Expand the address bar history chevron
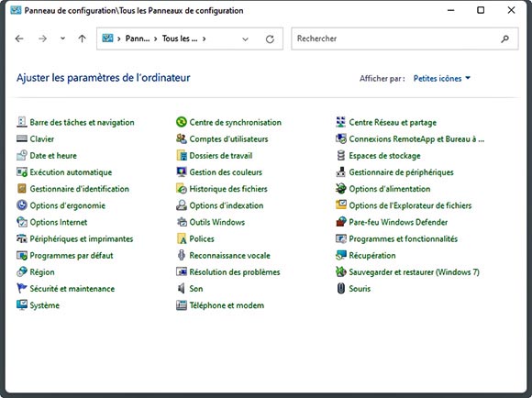Viewport: 532px width, 398px height. (x=245, y=39)
